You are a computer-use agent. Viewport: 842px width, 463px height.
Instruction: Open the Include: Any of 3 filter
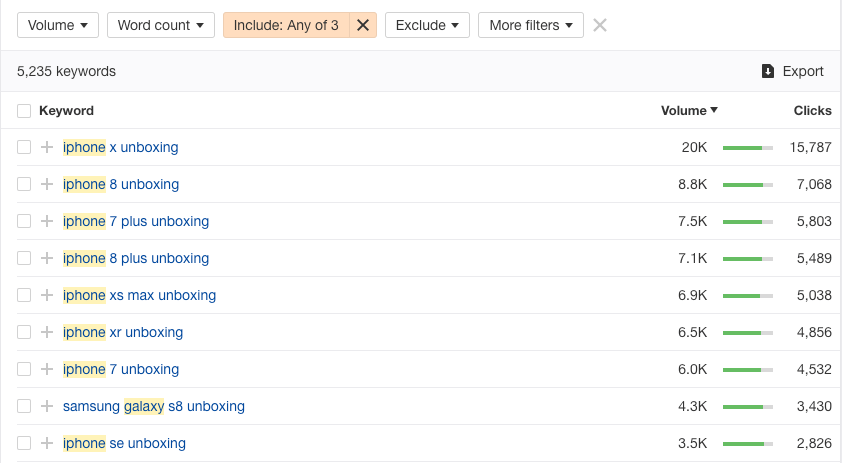tap(286, 25)
